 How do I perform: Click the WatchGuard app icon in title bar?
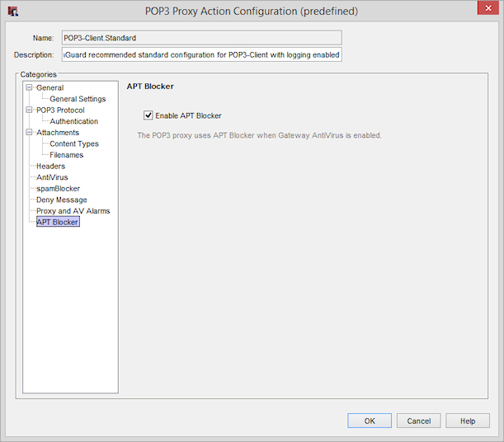click(13, 12)
